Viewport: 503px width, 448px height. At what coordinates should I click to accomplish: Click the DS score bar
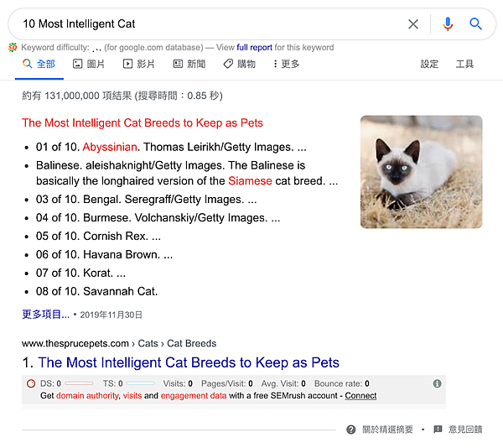(79, 383)
